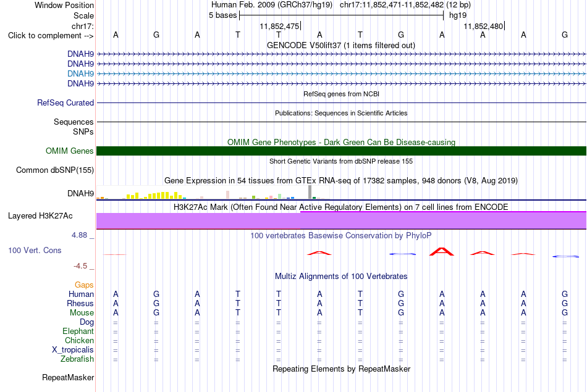
Task: Click 'Short Genetic Variants from dbSNP release 155'
Action: (x=341, y=161)
